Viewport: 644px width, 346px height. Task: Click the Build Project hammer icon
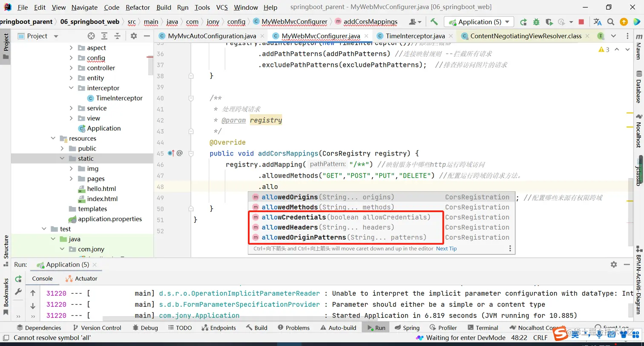tap(434, 22)
